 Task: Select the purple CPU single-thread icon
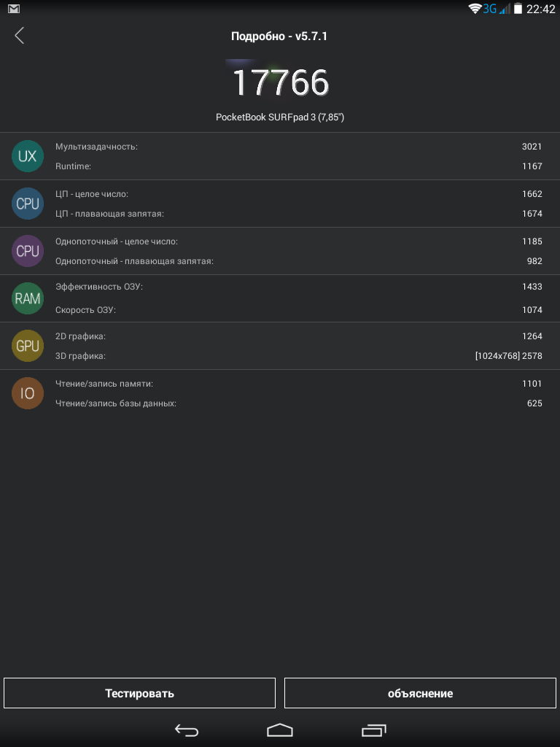28,251
